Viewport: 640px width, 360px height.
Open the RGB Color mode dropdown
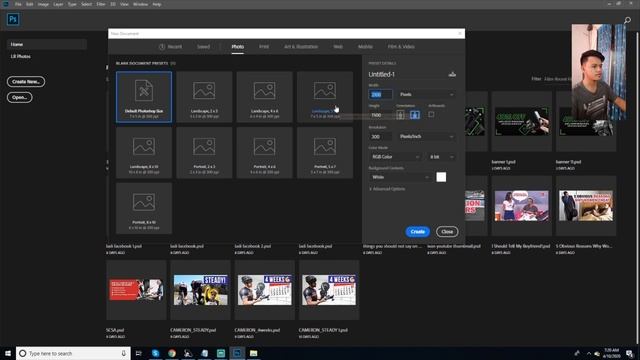pyautogui.click(x=395, y=157)
